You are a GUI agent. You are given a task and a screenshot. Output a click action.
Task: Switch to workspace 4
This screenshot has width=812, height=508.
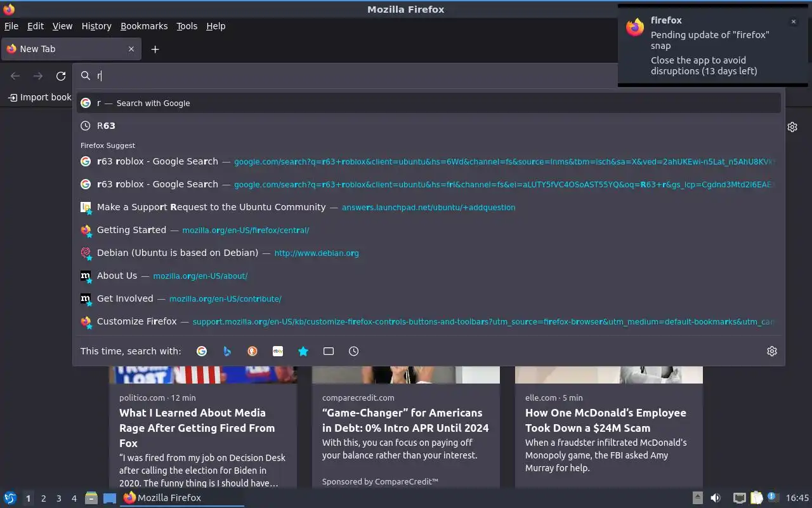[74, 498]
